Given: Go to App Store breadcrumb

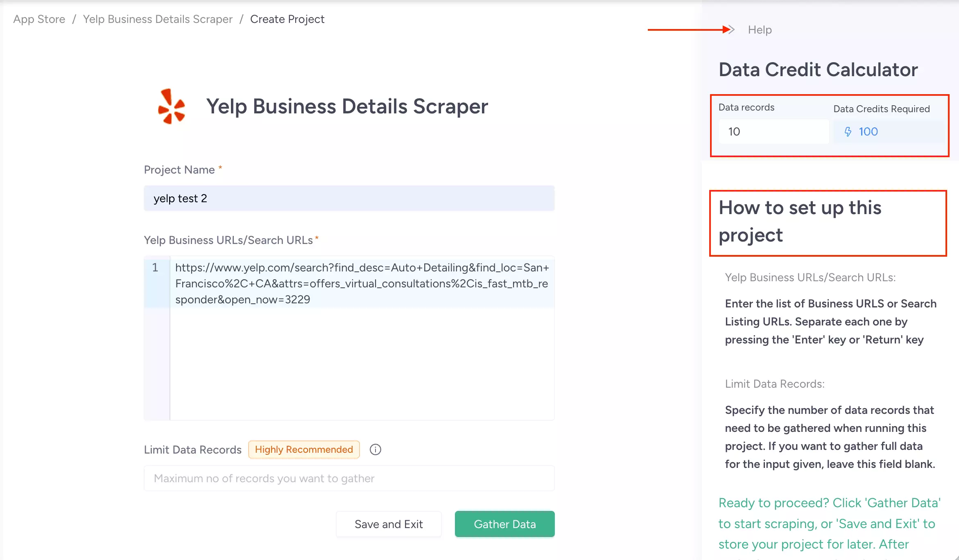Looking at the screenshot, I should (39, 19).
